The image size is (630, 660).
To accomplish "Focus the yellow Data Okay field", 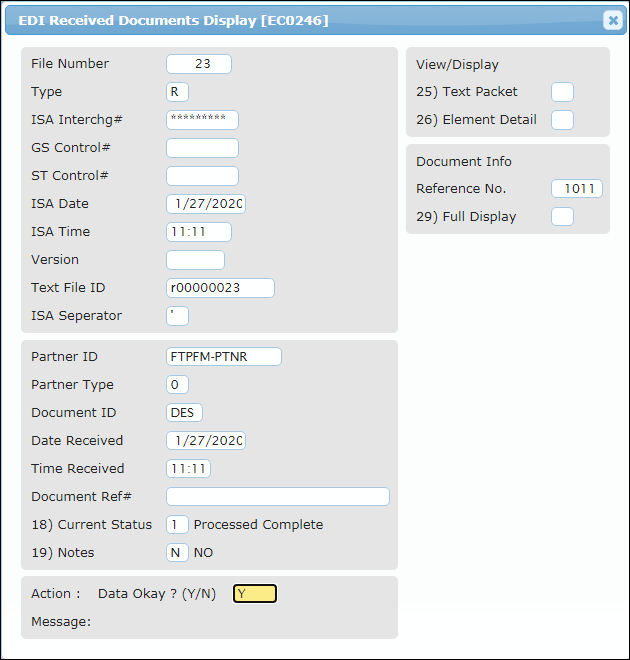I will [x=255, y=593].
